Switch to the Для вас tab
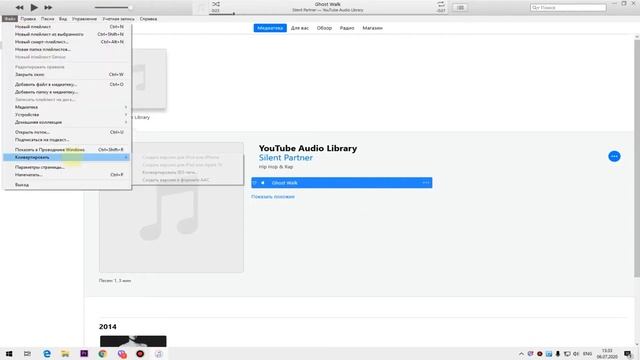640x360 pixels. pos(300,28)
